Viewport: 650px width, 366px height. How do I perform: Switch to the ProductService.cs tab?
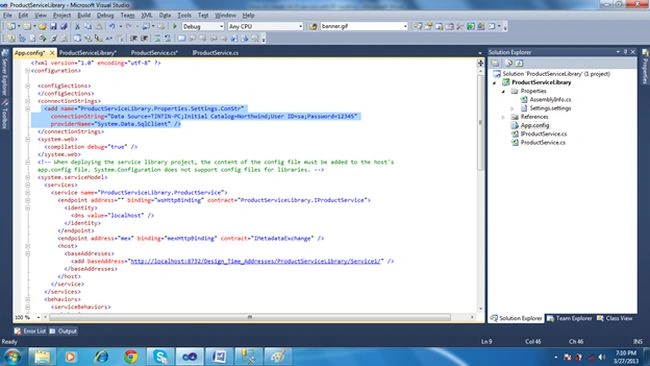[x=154, y=53]
